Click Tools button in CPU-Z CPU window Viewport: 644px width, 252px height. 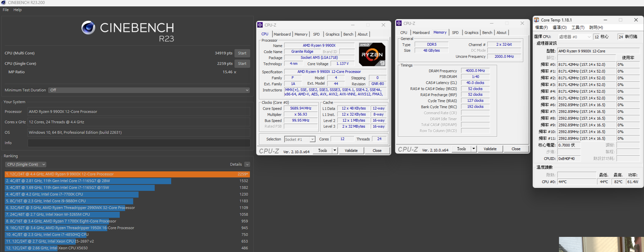[x=323, y=151]
